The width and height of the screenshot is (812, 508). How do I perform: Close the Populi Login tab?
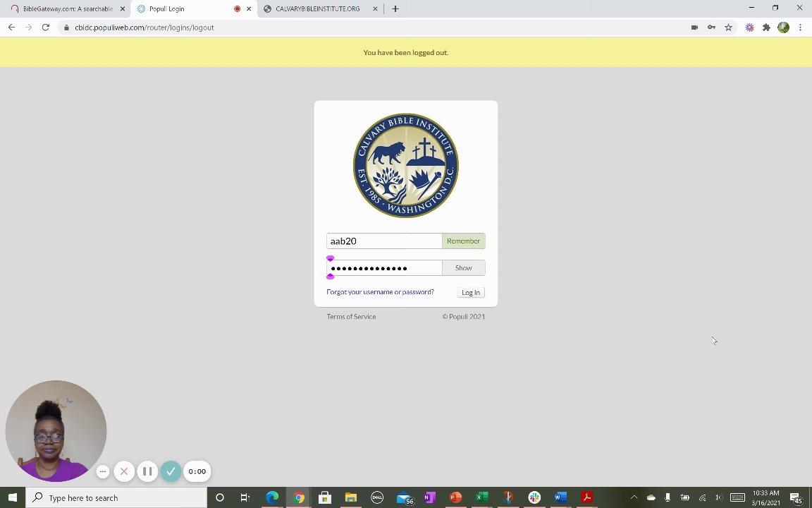[x=249, y=8]
